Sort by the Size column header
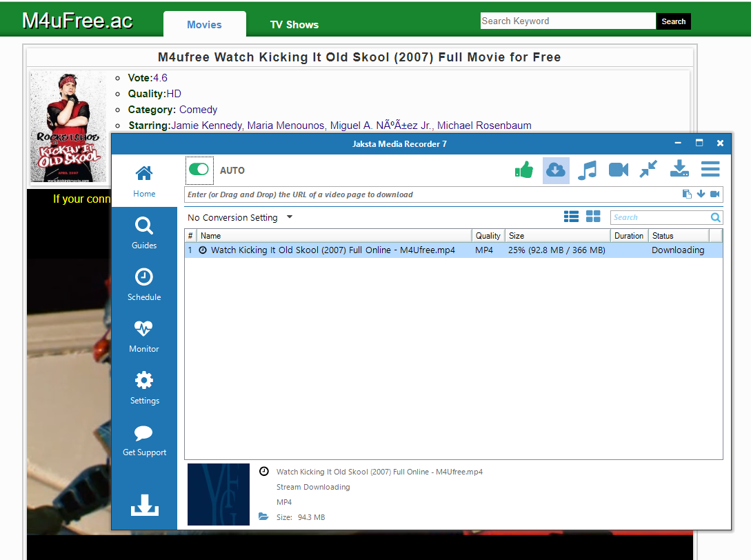This screenshot has width=751, height=560. tap(557, 236)
